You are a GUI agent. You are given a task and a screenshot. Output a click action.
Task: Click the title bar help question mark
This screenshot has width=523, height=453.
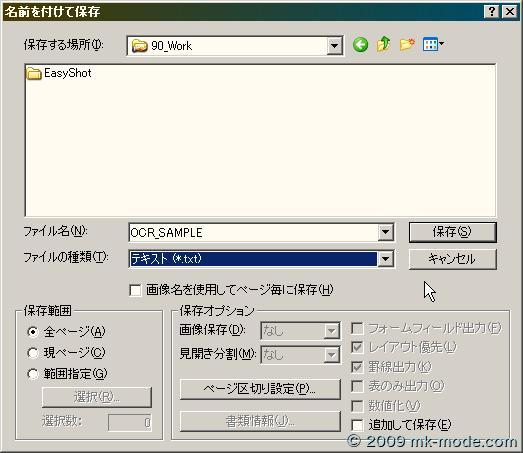(x=492, y=12)
